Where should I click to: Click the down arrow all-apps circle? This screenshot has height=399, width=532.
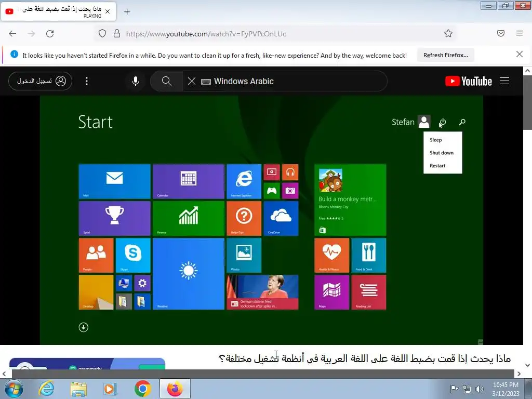coord(84,327)
